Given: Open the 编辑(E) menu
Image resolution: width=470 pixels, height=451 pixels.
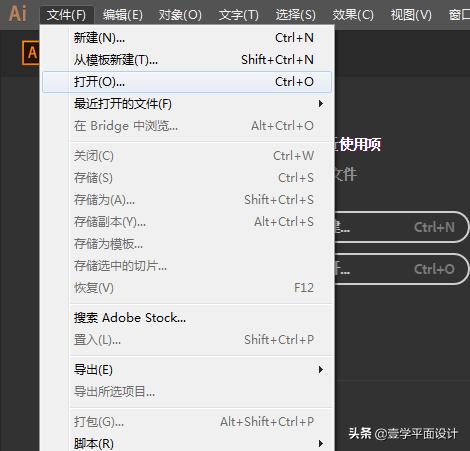Looking at the screenshot, I should click(x=123, y=15).
